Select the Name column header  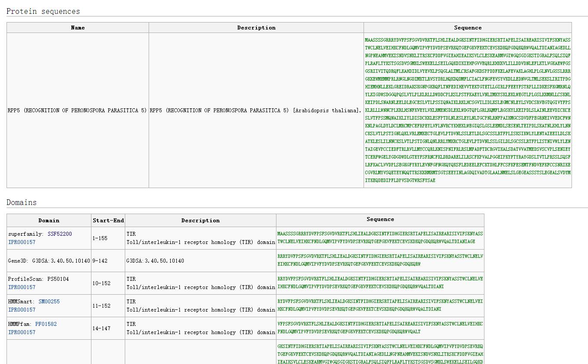coord(77,27)
